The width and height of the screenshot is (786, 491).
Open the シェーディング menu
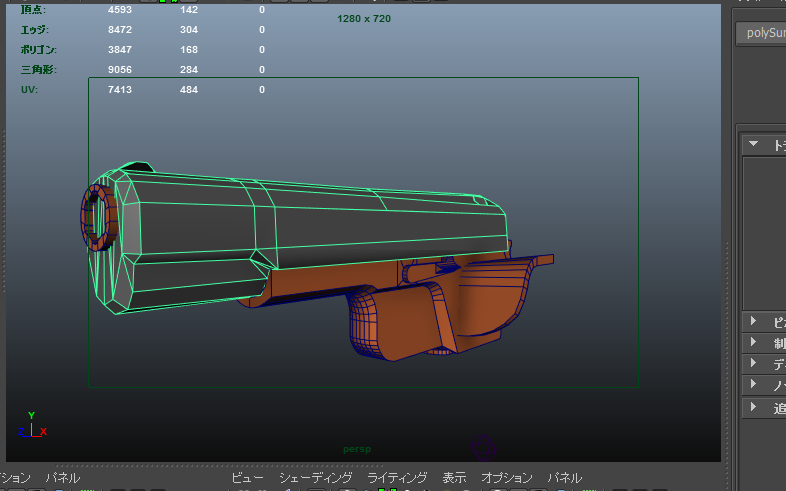point(316,477)
